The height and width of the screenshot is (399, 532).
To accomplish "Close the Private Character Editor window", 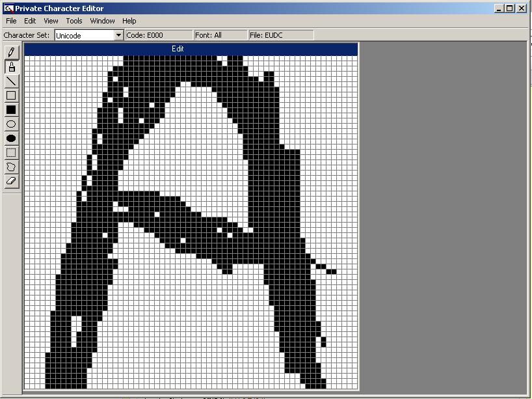I will 521,8.
